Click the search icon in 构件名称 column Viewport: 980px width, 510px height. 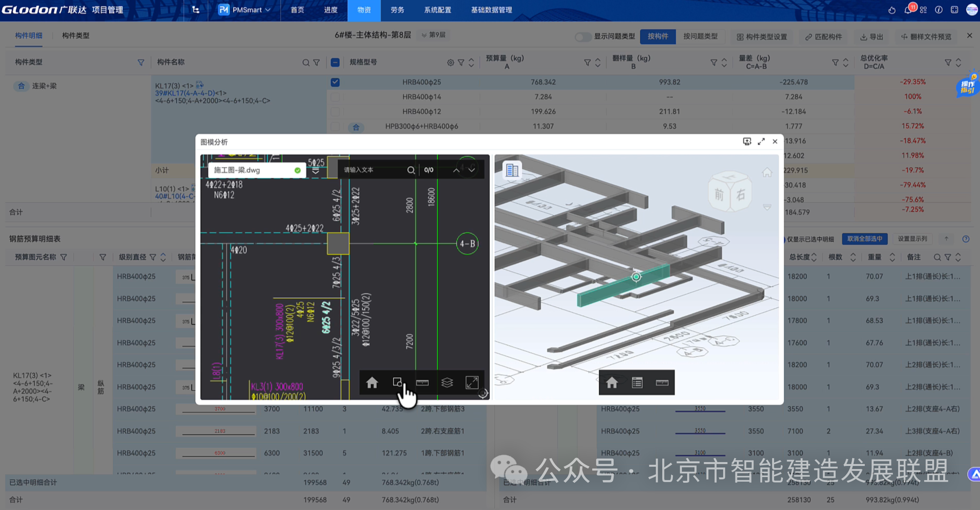click(x=306, y=62)
